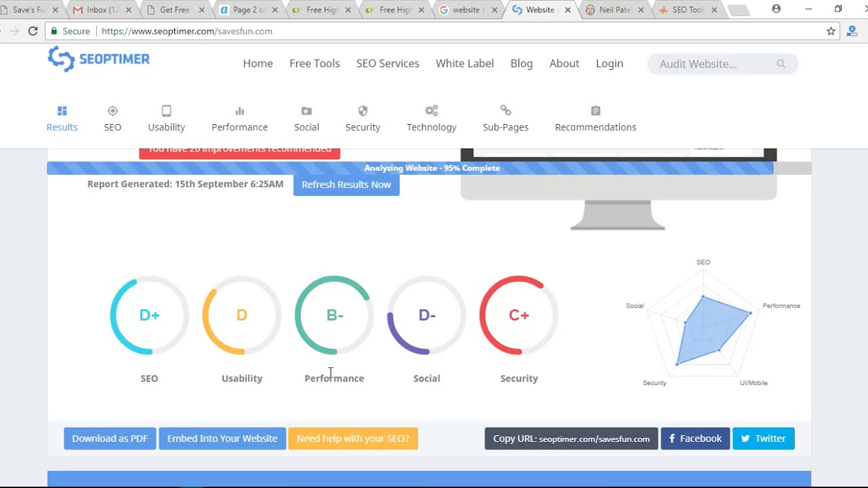
Task: Share report on Twitter
Action: pos(764,439)
